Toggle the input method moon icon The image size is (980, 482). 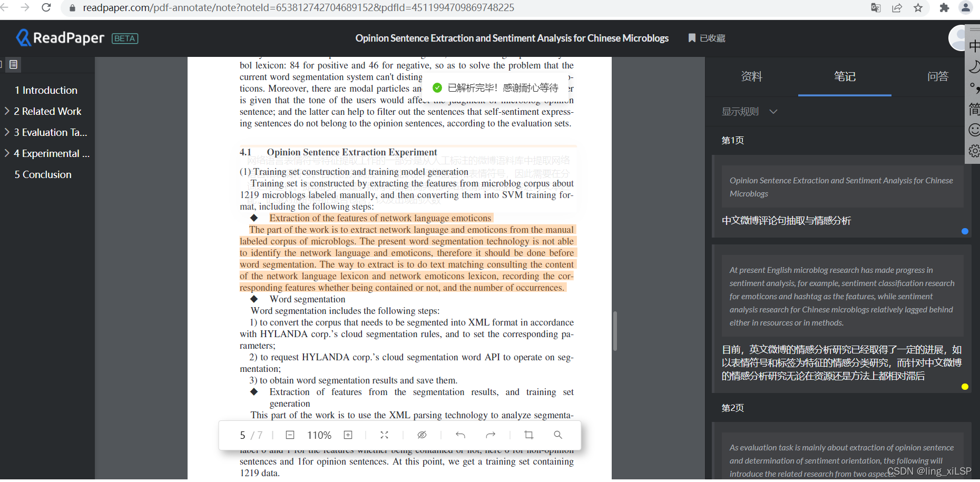tap(974, 67)
